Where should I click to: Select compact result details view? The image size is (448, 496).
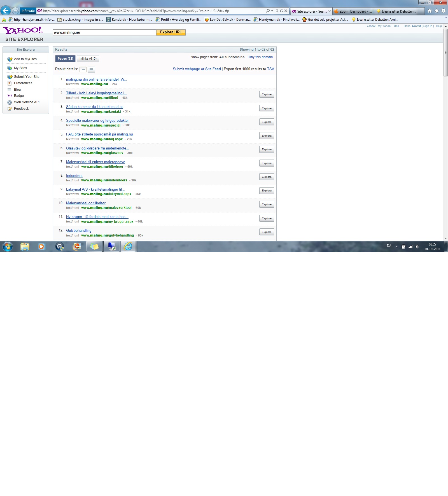point(83,69)
